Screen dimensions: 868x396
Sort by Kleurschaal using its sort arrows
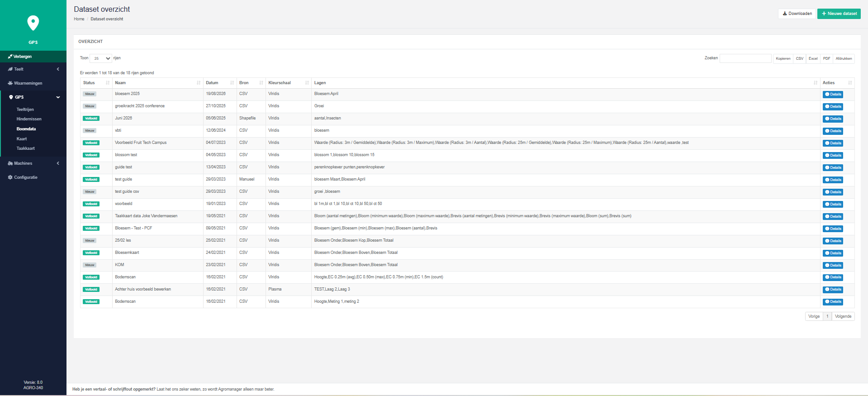click(x=307, y=83)
